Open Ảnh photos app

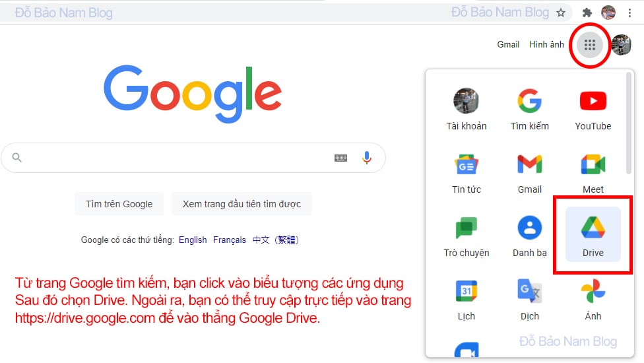coord(593,300)
